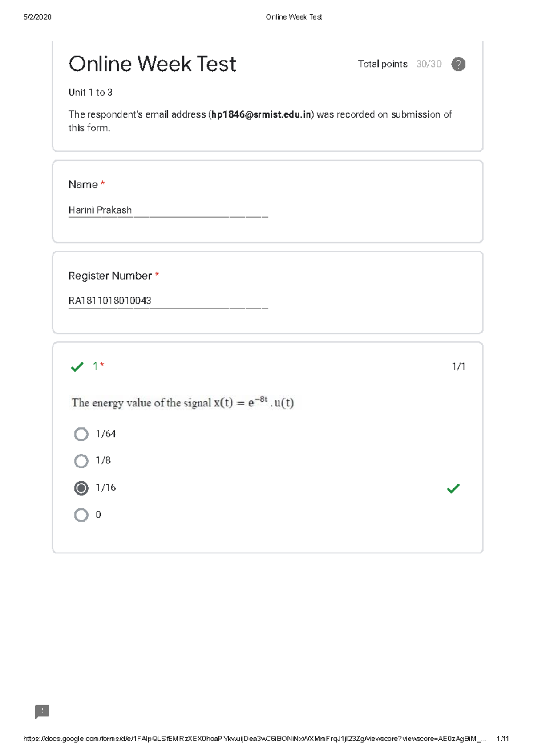
Task: Click the Unit 1 to 3 description
Action: click(90, 93)
